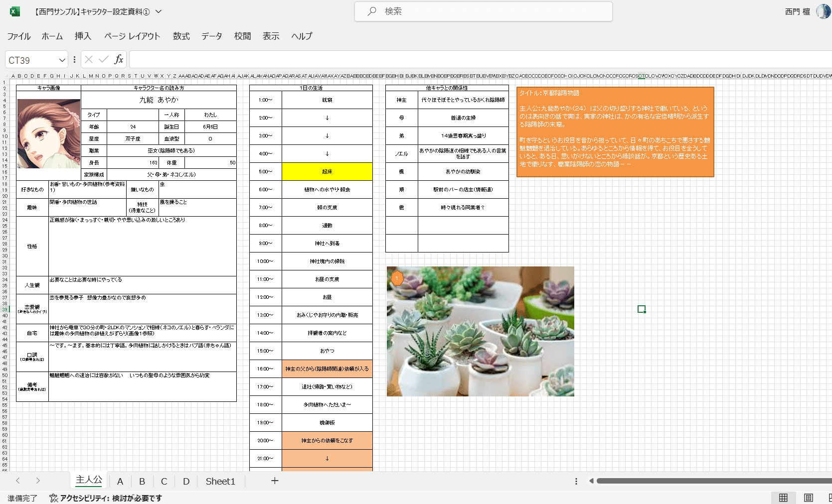Image resolution: width=832 pixels, height=504 pixels.
Task: Select the succulent plants photo
Action: (x=481, y=331)
